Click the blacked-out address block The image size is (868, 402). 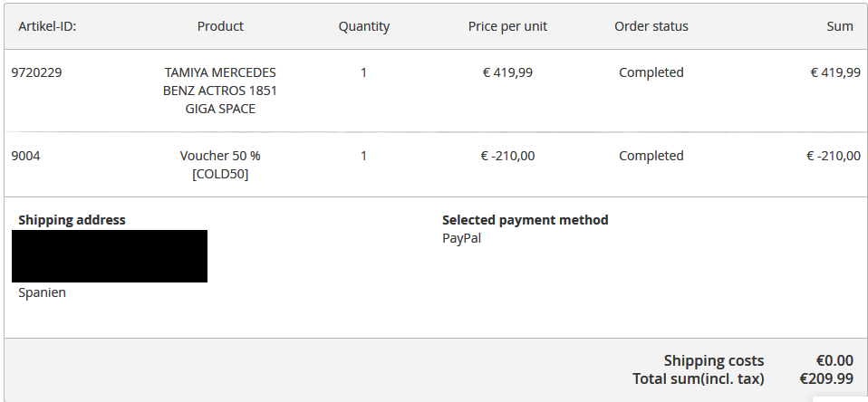click(110, 256)
